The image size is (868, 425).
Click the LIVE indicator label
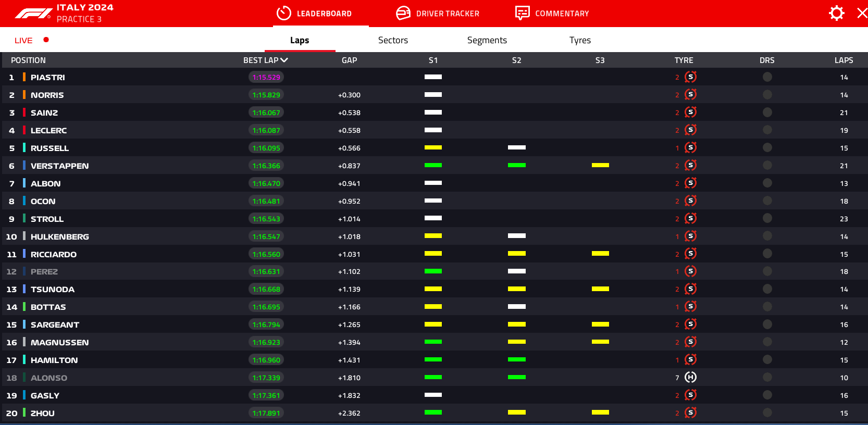coord(23,41)
